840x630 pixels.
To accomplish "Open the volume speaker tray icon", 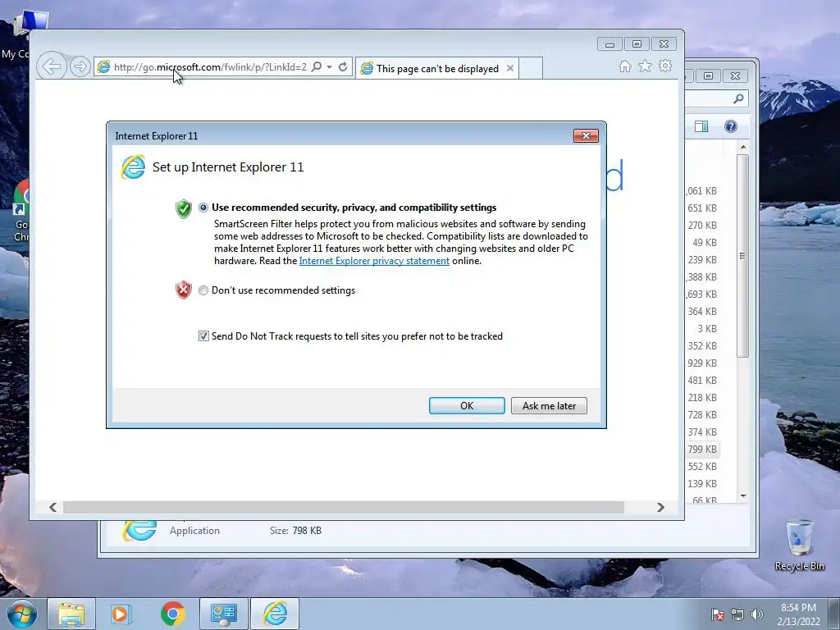I will pyautogui.click(x=756, y=614).
